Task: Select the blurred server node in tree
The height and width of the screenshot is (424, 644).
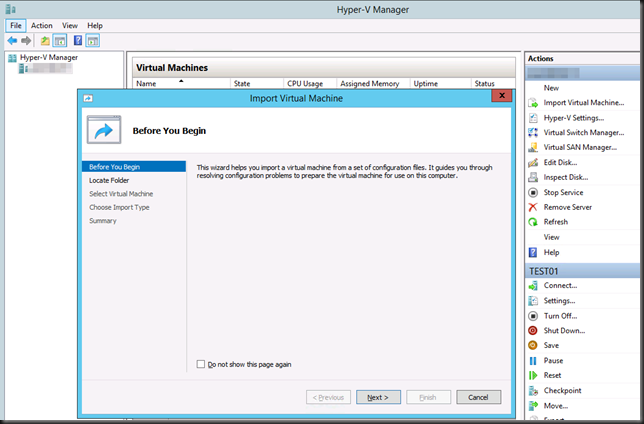Action: pos(45,68)
